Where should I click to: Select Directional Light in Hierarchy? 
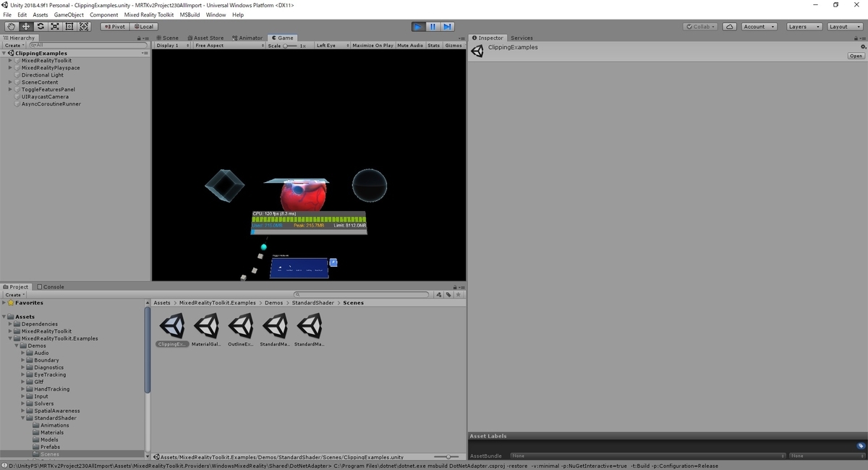[x=43, y=75]
